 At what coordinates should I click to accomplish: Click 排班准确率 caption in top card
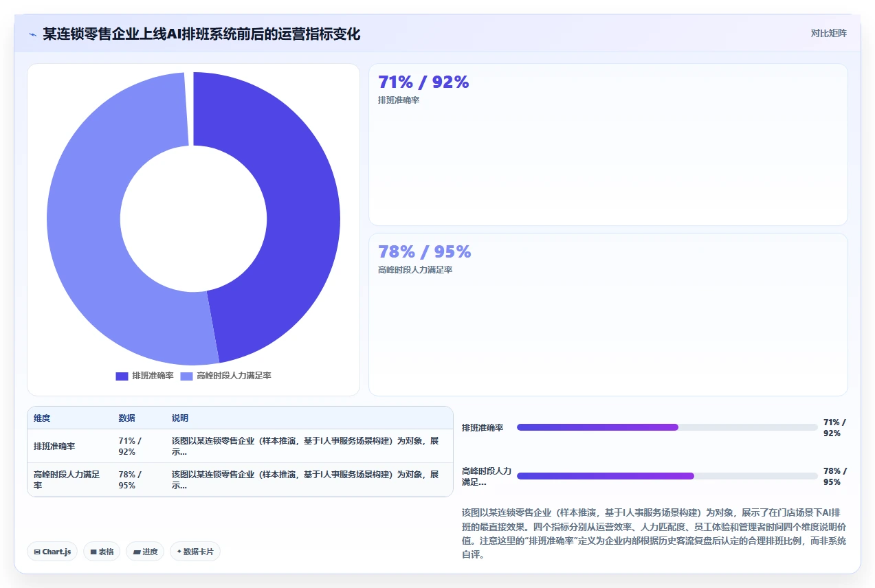click(x=399, y=100)
